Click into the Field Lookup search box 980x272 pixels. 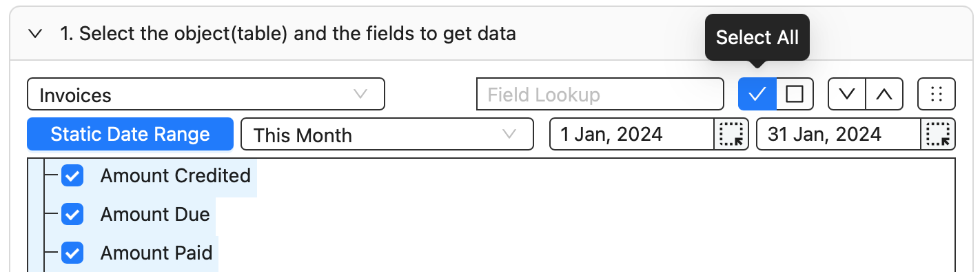click(x=600, y=94)
